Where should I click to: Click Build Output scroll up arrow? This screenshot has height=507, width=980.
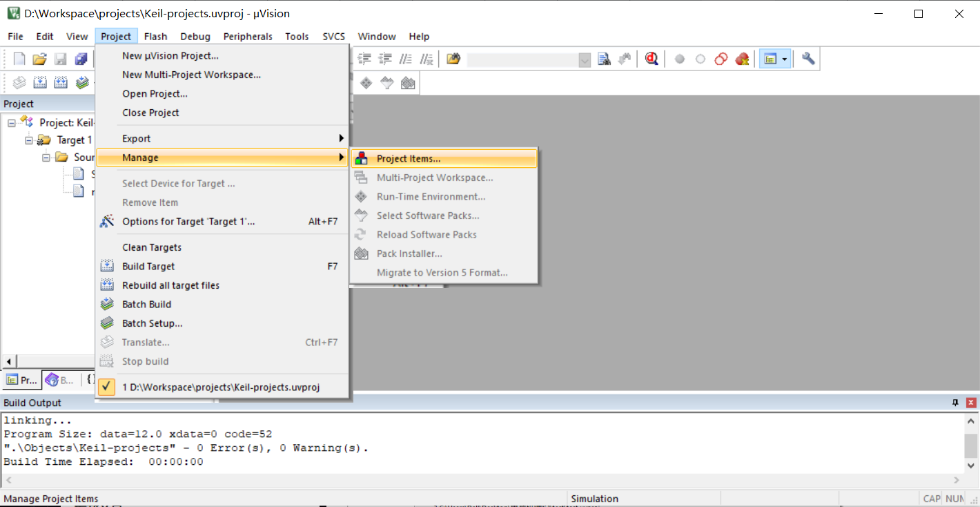[x=972, y=421]
